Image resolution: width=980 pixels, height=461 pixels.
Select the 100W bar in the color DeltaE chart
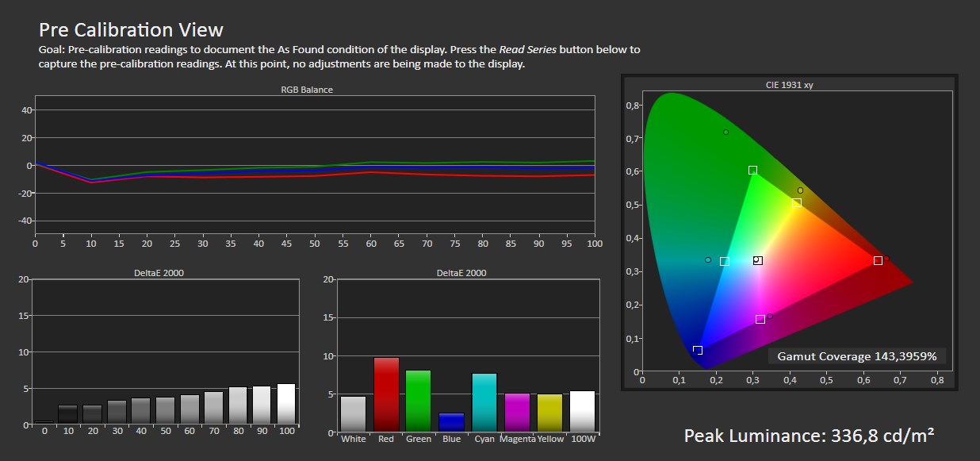(583, 411)
